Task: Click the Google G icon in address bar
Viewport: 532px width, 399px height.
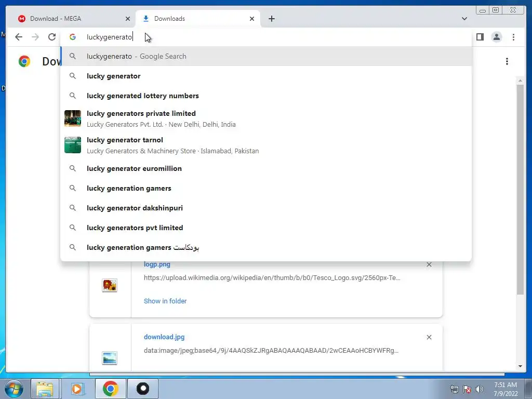Action: [73, 37]
